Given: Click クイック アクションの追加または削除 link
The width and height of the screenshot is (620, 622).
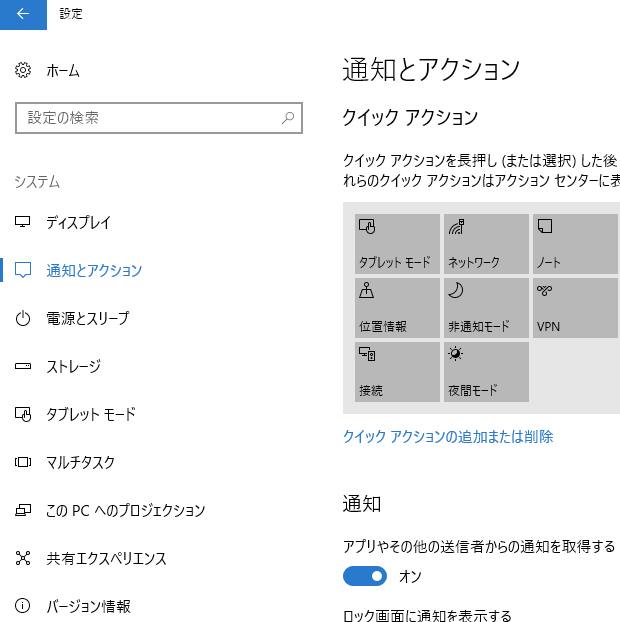Looking at the screenshot, I should point(447,437).
